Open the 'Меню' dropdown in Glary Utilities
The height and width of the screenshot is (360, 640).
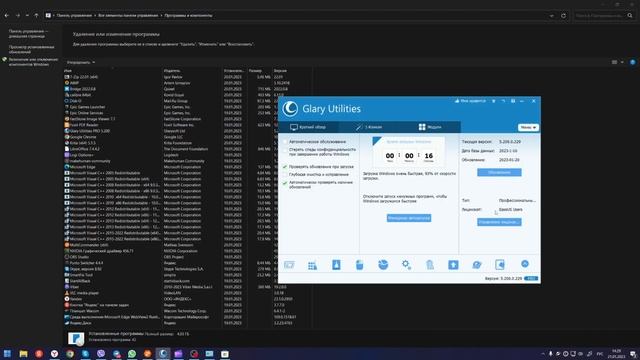528,127
